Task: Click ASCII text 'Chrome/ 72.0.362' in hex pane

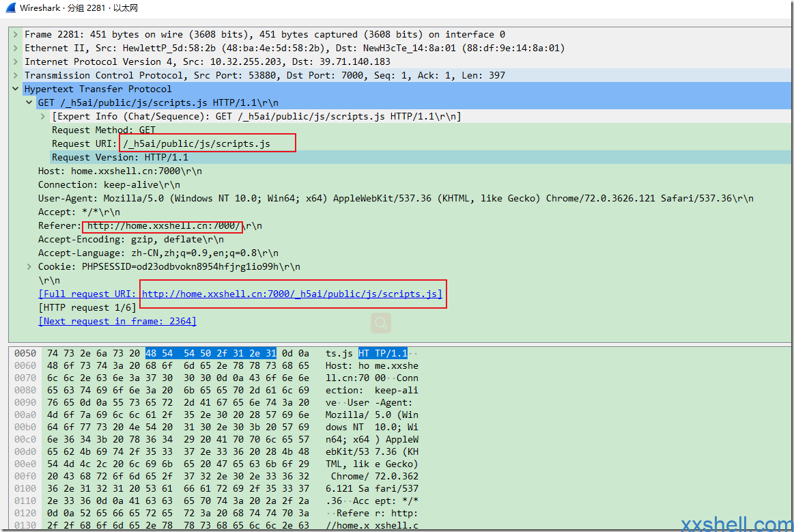Action: pos(375,476)
